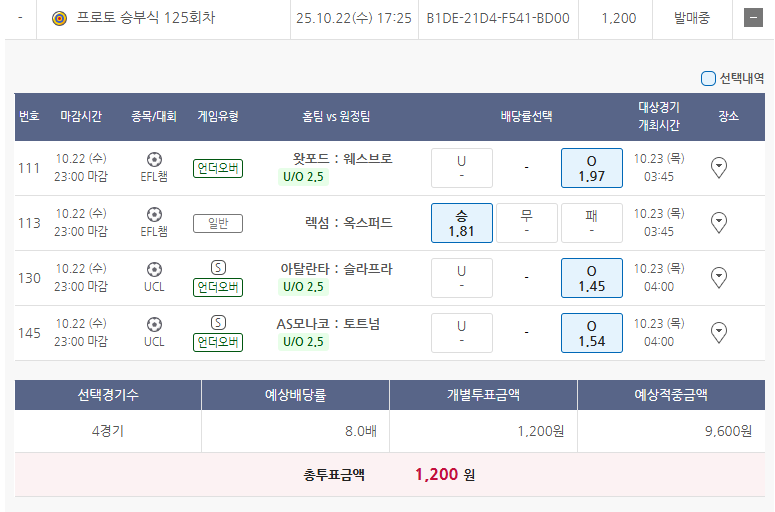The width and height of the screenshot is (775, 512).
Task: Collapse the ticket details with minus button
Action: coord(753,18)
